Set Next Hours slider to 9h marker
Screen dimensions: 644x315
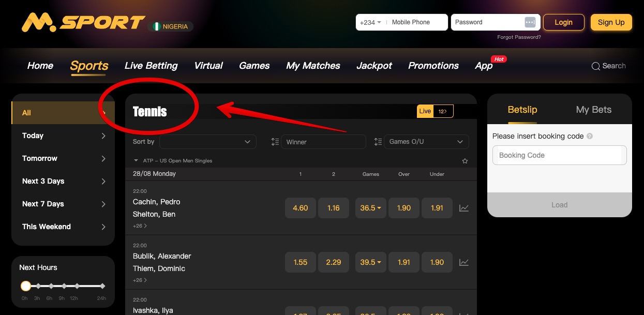click(x=64, y=286)
